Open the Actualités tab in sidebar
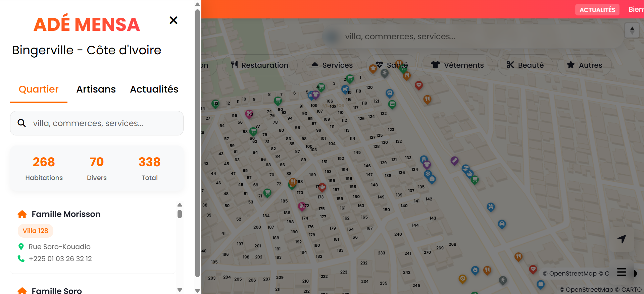 154,89
